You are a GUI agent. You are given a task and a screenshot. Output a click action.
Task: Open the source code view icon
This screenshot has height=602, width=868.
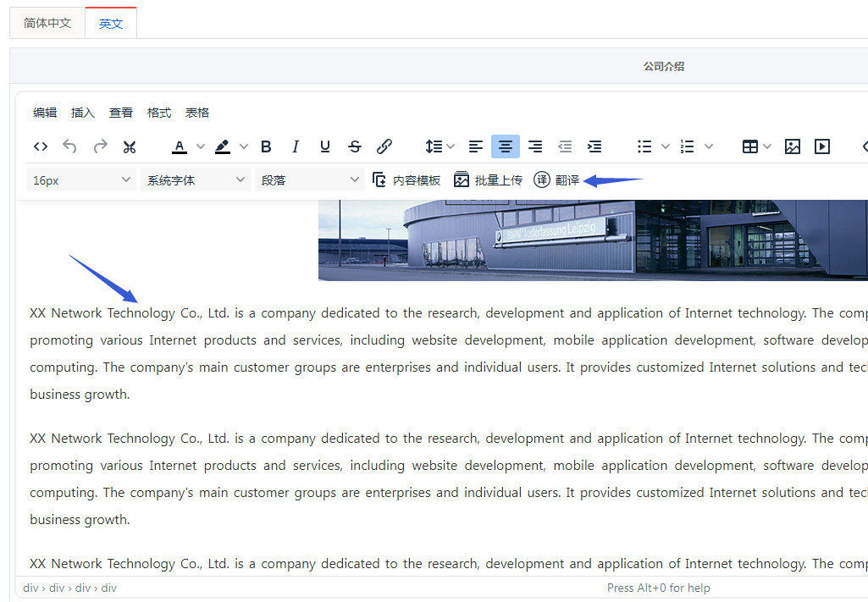pos(41,146)
